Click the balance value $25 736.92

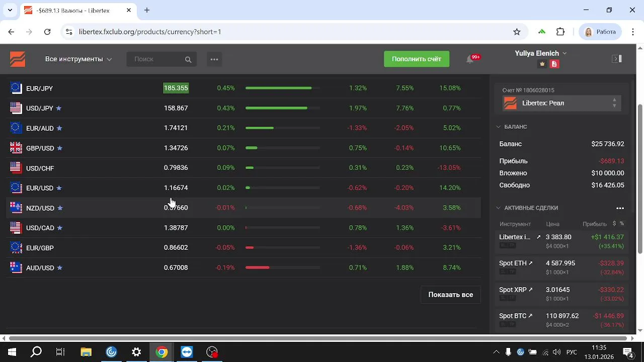click(608, 144)
